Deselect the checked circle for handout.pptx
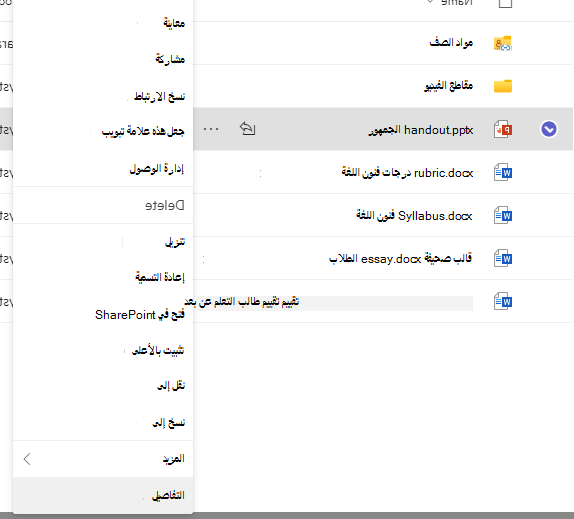Viewport: 574px width, 519px height. coord(549,129)
